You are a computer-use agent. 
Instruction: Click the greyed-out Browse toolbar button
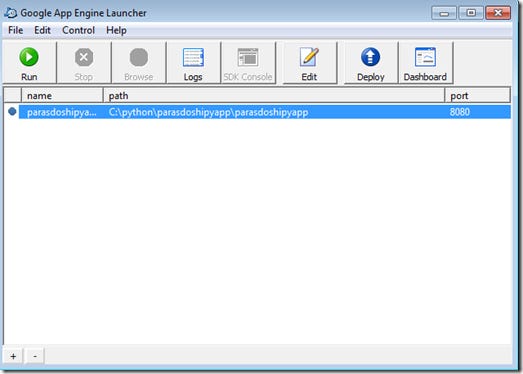(138, 62)
